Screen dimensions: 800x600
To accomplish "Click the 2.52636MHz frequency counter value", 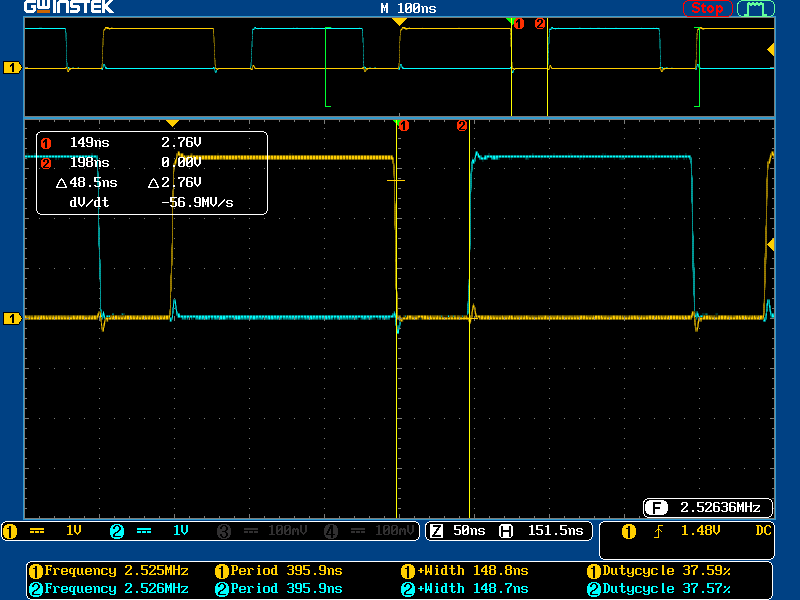I will coord(720,508).
